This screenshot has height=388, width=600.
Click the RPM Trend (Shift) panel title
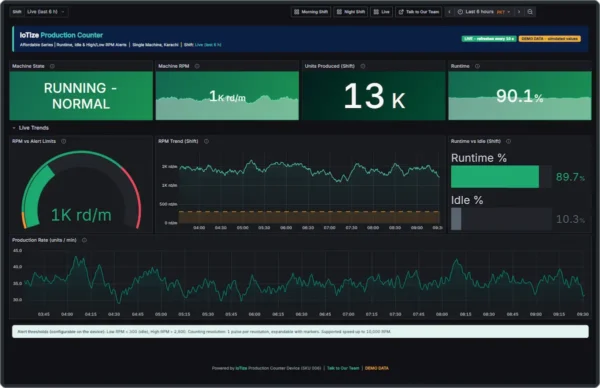pyautogui.click(x=178, y=141)
